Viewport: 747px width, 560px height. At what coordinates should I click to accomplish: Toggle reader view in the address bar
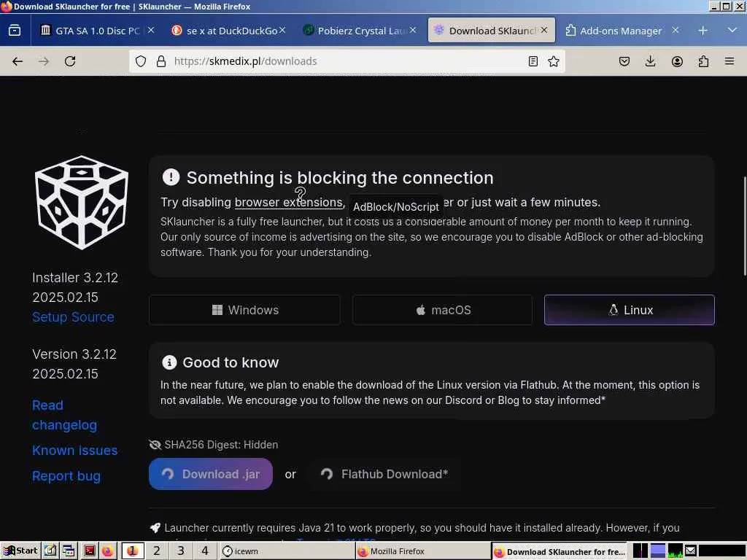point(533,61)
